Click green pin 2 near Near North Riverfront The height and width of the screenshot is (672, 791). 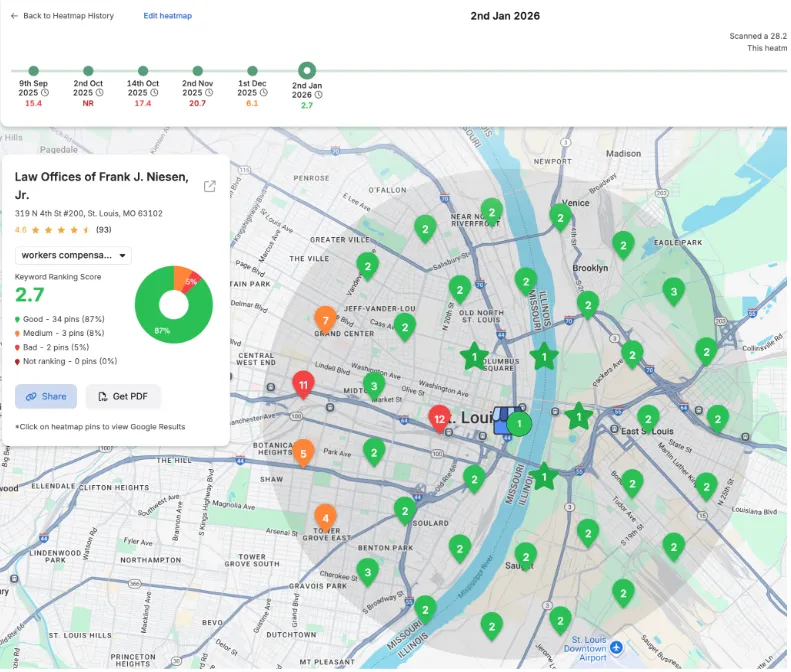coord(492,213)
